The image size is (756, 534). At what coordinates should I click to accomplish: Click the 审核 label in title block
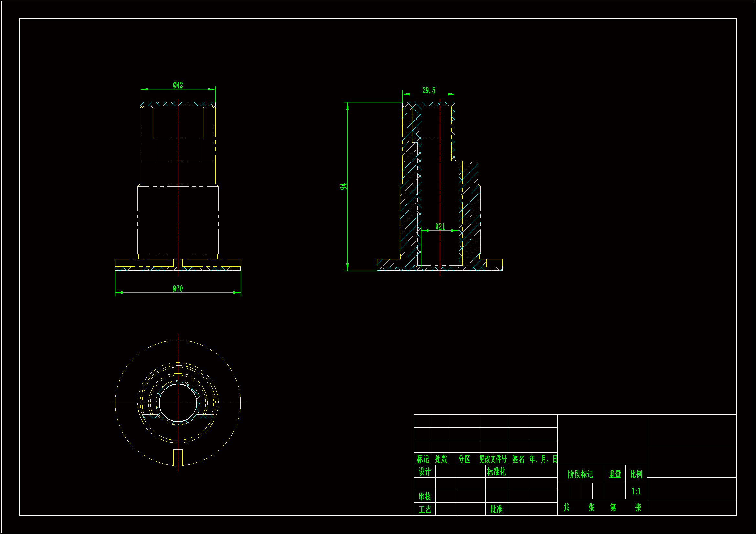tap(425, 497)
